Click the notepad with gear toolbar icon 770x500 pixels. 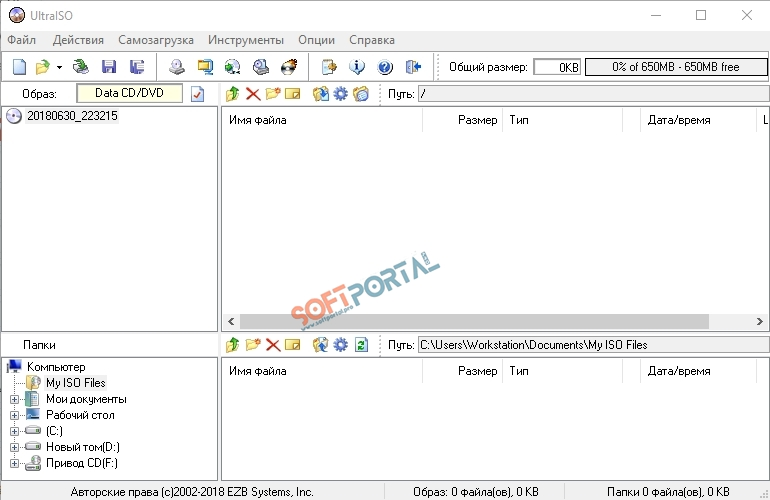329,67
